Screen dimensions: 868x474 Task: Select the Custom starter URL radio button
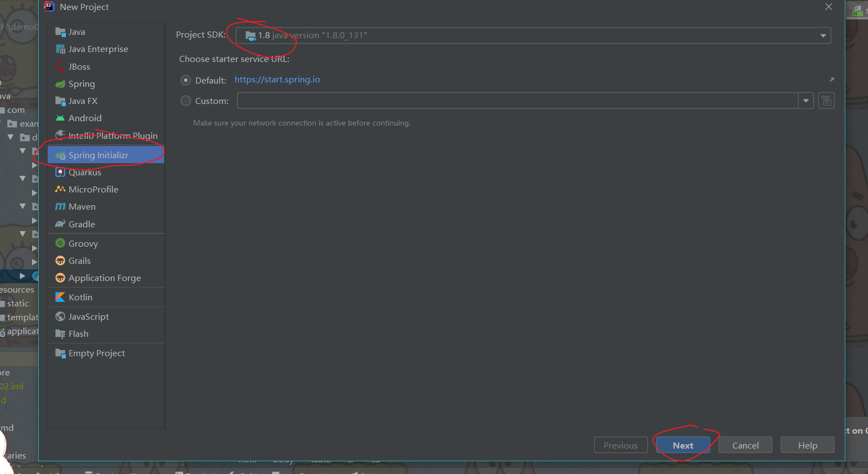click(186, 101)
